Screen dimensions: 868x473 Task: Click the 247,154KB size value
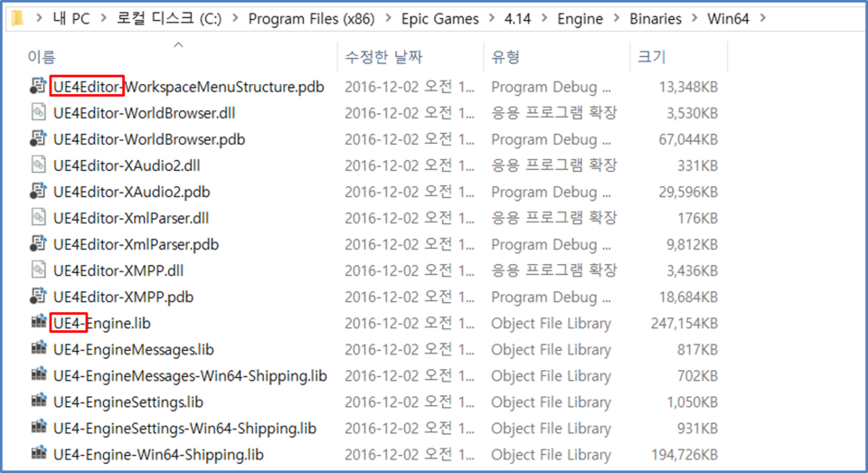coord(684,324)
